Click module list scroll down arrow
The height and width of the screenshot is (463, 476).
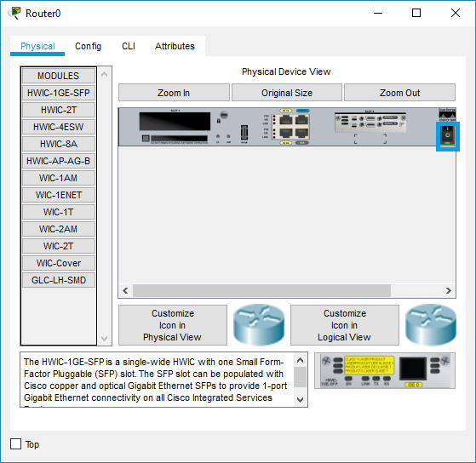click(x=104, y=338)
